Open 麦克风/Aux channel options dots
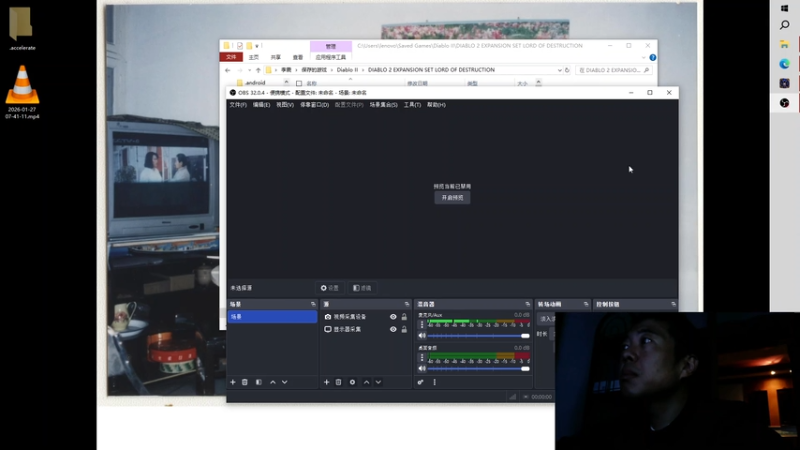This screenshot has height=450, width=800. pos(422,324)
